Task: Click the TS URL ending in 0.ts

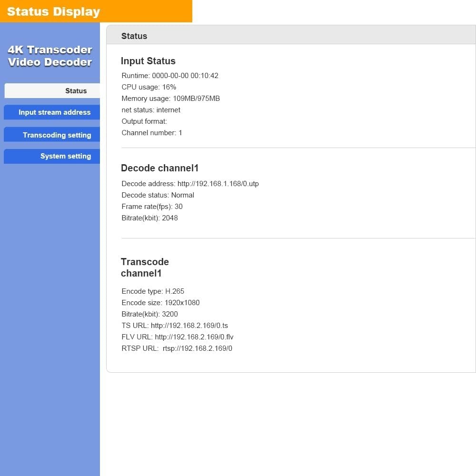Action: 189,326
